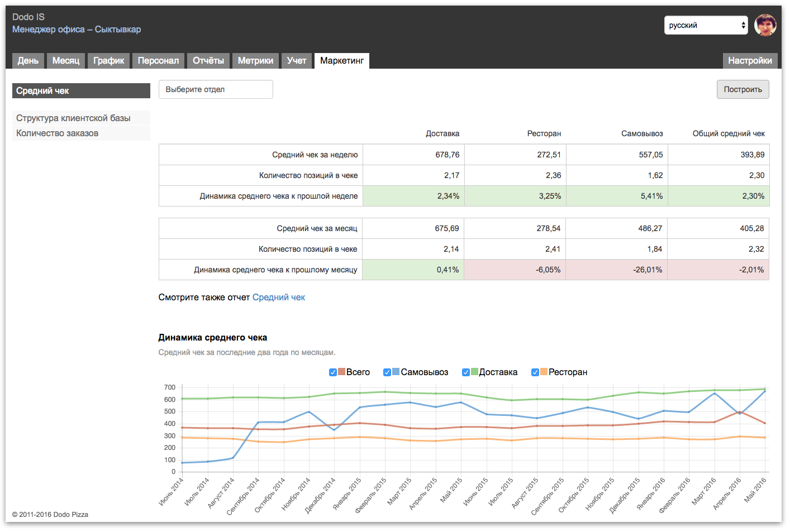Open Структура клиентской базы report
This screenshot has width=790, height=532.
[x=81, y=118]
